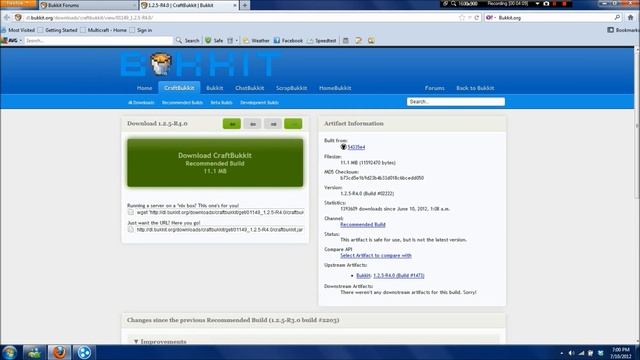This screenshot has height=360, width=640.
Task: Reload the page
Action: [x=476, y=18]
